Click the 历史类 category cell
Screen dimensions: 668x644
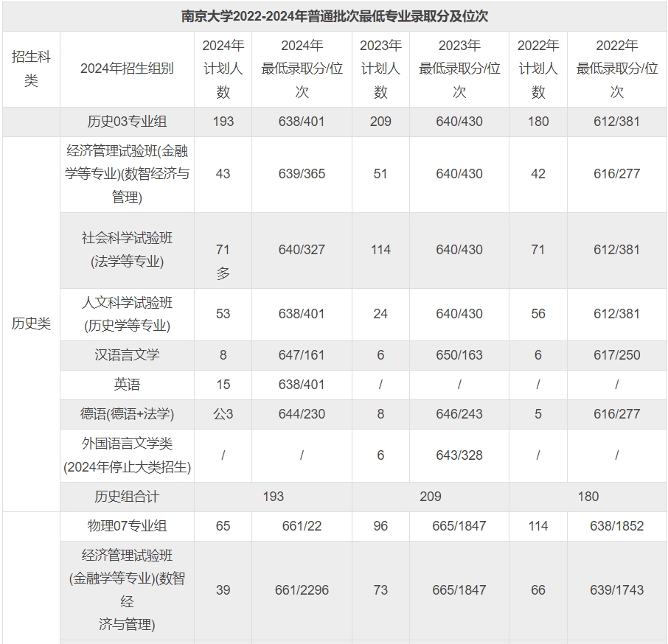tap(31, 324)
